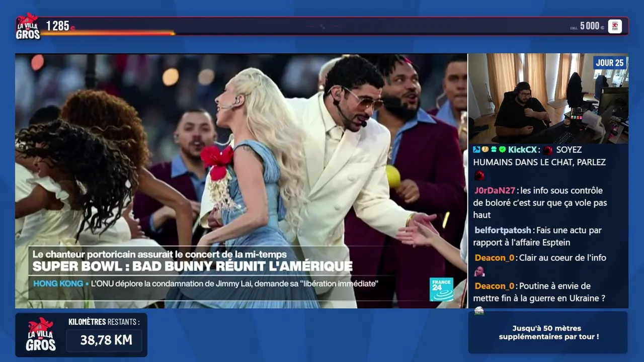The width and height of the screenshot is (644, 362).
Task: Click the green stacked badge before KickCX
Action: coord(494,149)
